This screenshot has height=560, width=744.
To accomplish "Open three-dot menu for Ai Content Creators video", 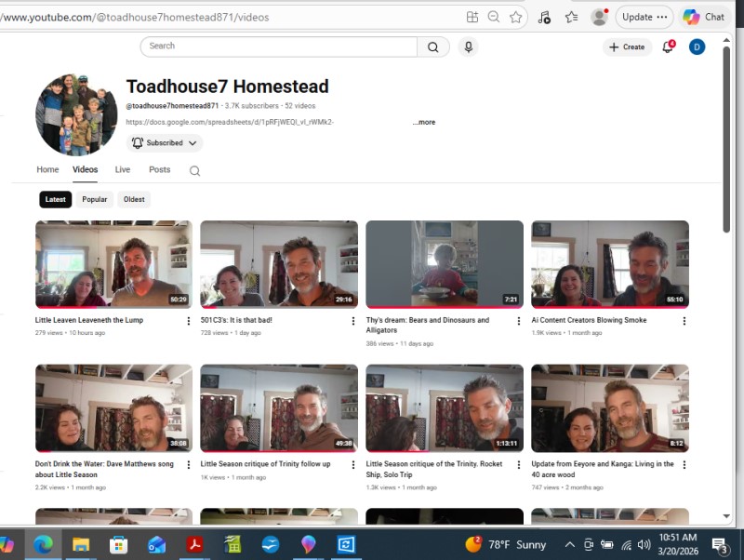I will 684,321.
